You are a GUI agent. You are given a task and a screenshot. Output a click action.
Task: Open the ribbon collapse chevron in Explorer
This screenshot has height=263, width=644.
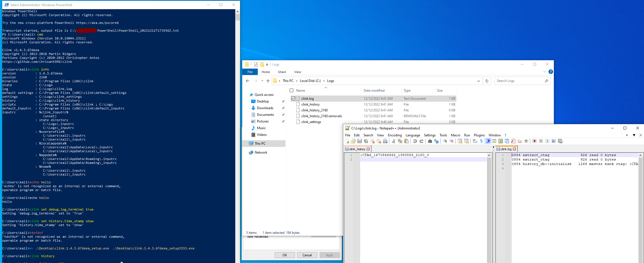tap(544, 72)
